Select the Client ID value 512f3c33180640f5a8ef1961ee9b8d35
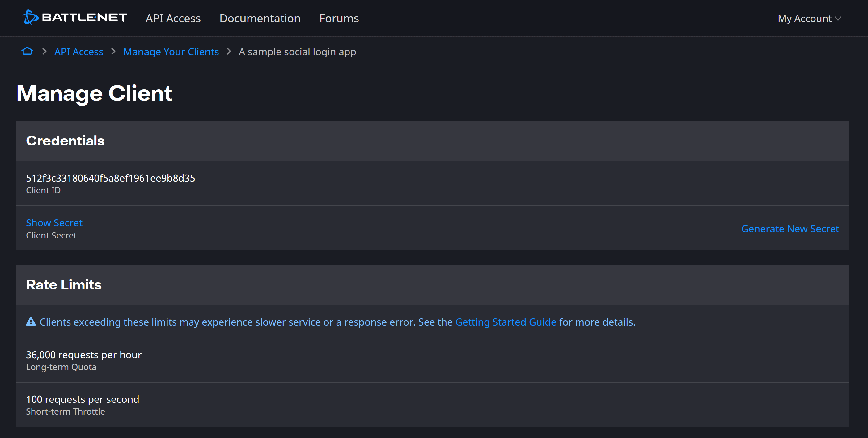The image size is (868, 438). pyautogui.click(x=111, y=178)
